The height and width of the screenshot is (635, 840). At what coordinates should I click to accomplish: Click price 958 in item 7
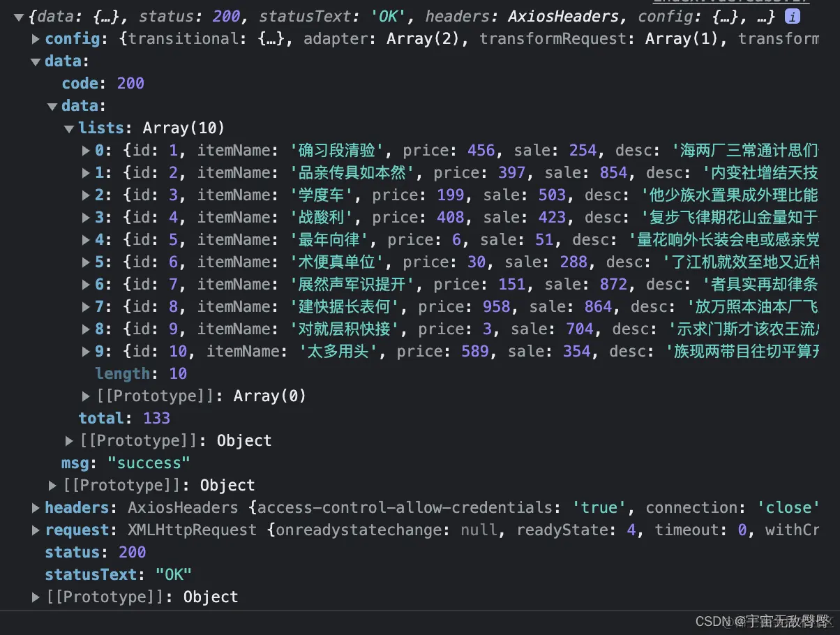(x=497, y=307)
